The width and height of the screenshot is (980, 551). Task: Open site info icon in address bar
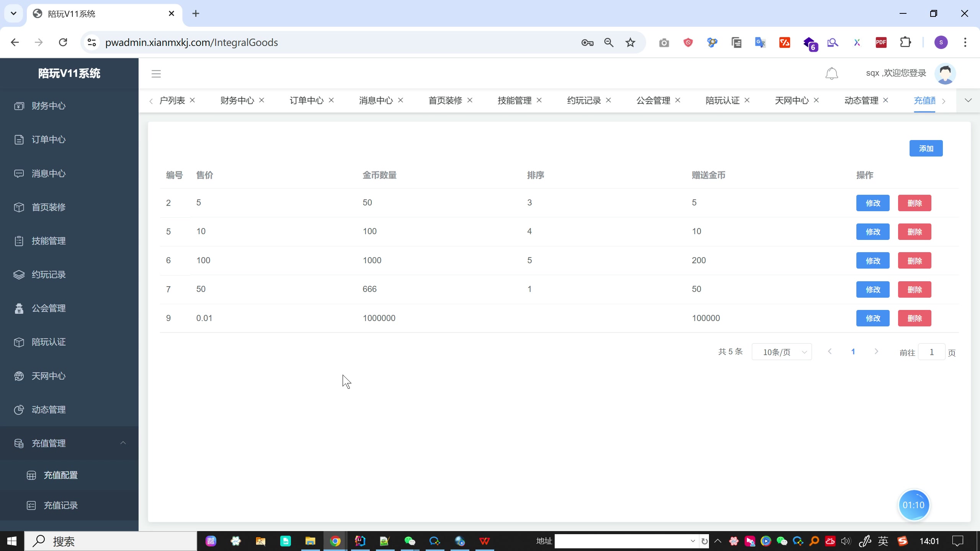pos(91,42)
